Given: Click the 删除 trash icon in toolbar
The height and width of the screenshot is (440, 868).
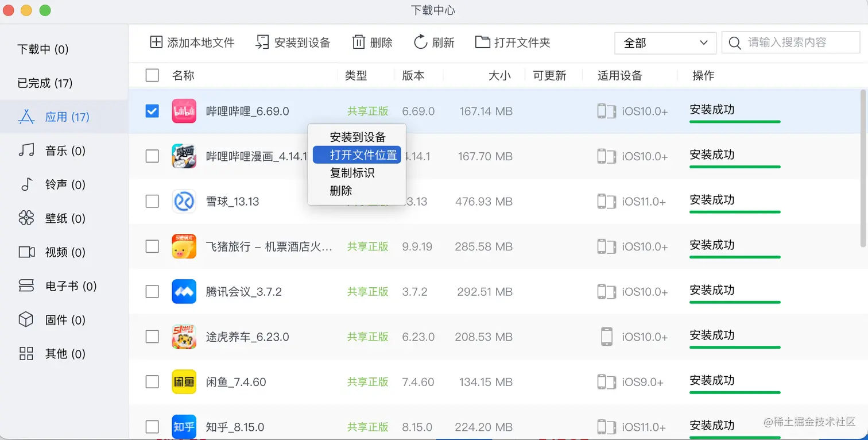Looking at the screenshot, I should pyautogui.click(x=358, y=42).
